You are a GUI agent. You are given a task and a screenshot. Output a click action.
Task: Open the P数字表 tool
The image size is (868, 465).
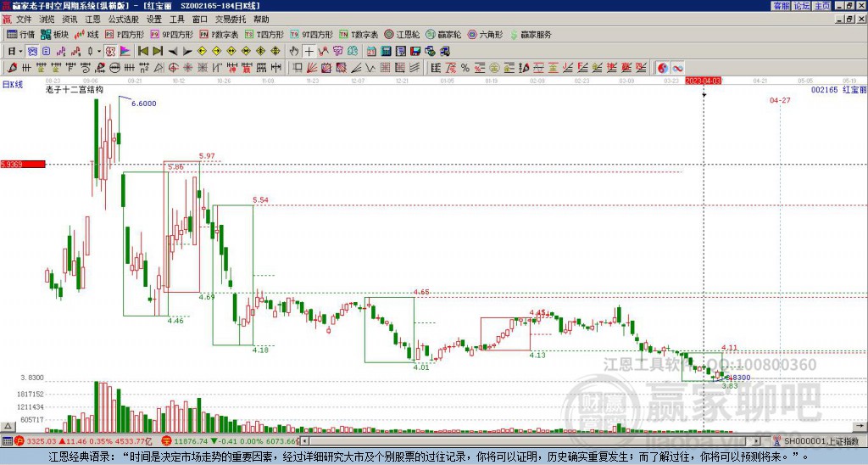[x=219, y=34]
